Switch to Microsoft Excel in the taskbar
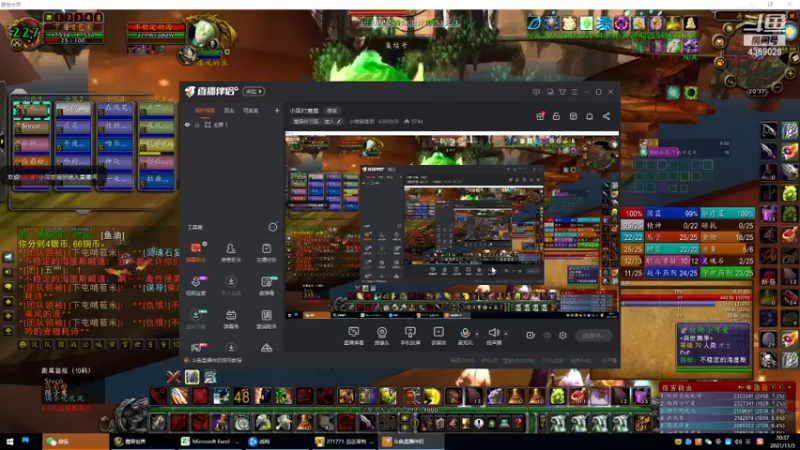The height and width of the screenshot is (450, 800). tap(211, 441)
